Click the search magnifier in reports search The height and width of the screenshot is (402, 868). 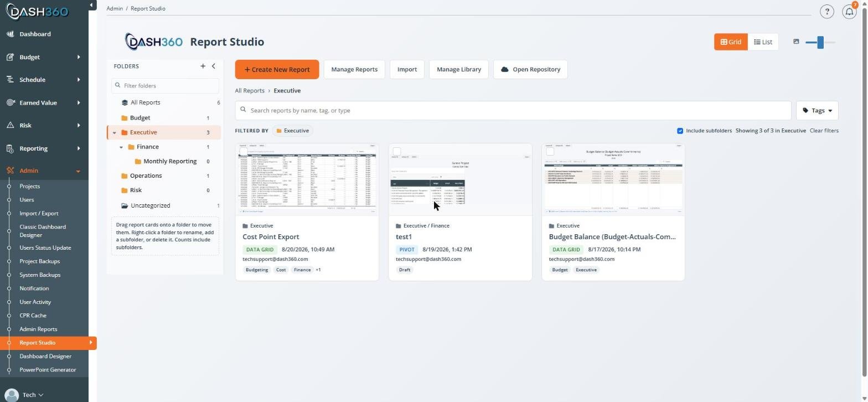(x=243, y=110)
